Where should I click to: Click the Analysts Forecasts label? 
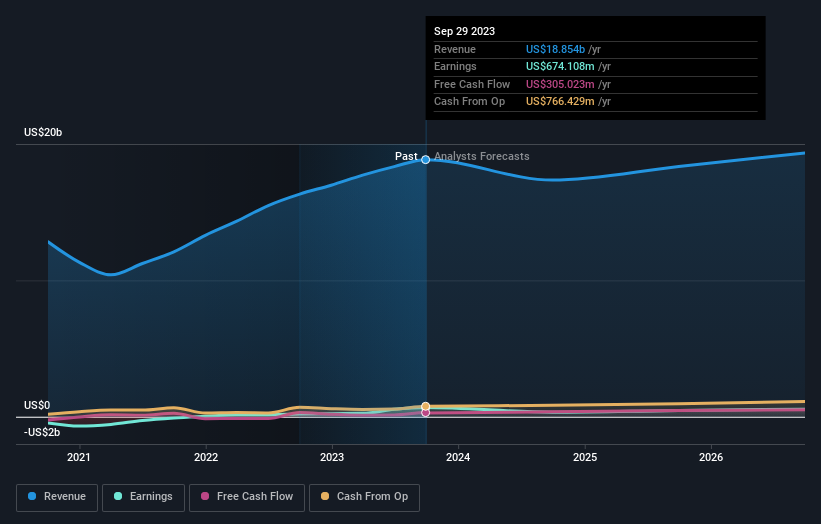coord(482,157)
